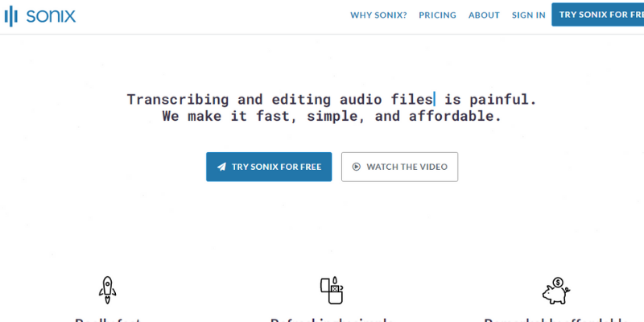The height and width of the screenshot is (322, 644).
Task: Open the Why Sonix? page
Action: pyautogui.click(x=378, y=15)
